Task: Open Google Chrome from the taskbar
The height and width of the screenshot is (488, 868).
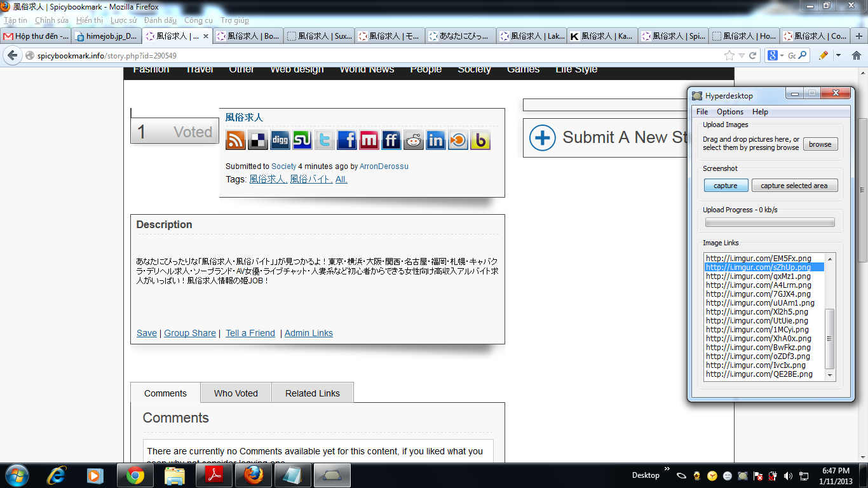Action: [135, 475]
